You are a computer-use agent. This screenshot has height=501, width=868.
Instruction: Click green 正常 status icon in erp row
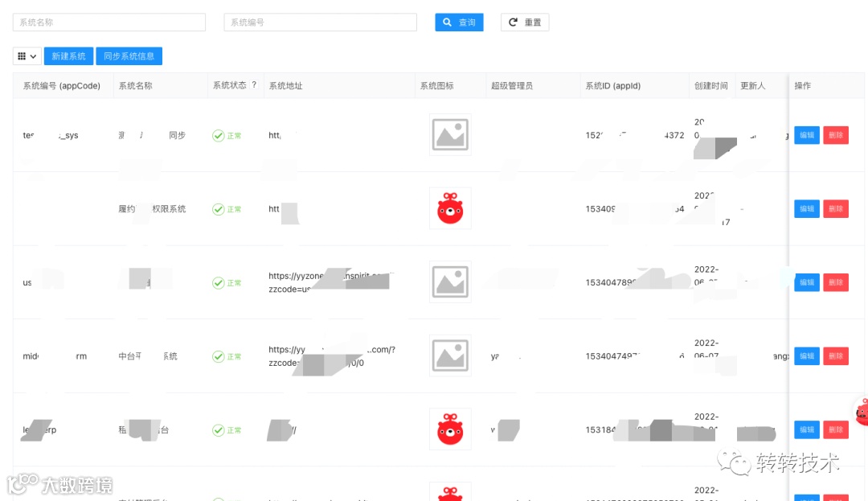tap(218, 430)
